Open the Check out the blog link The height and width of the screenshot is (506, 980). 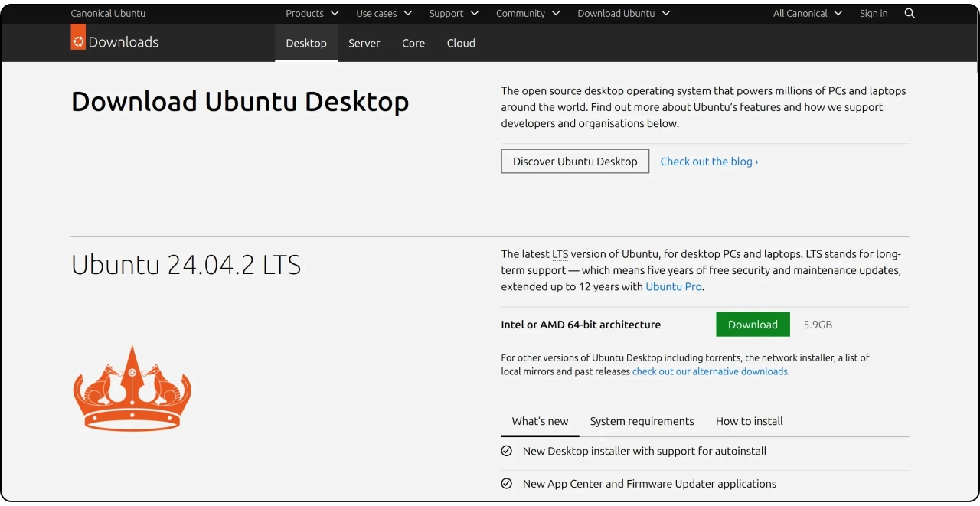[709, 162]
